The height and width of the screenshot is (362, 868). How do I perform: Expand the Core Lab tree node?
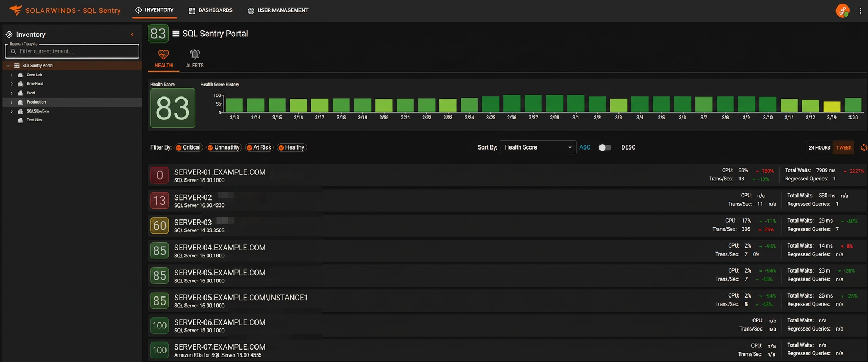click(x=12, y=75)
